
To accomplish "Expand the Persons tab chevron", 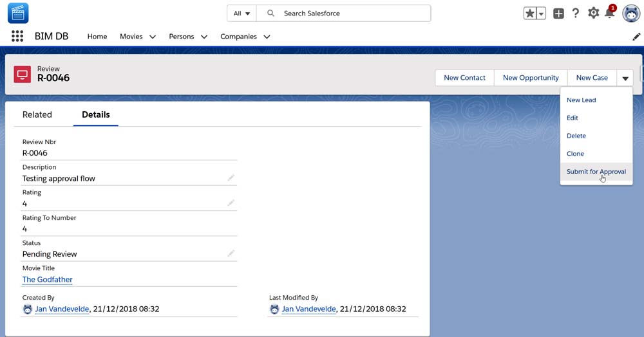I will coord(204,37).
